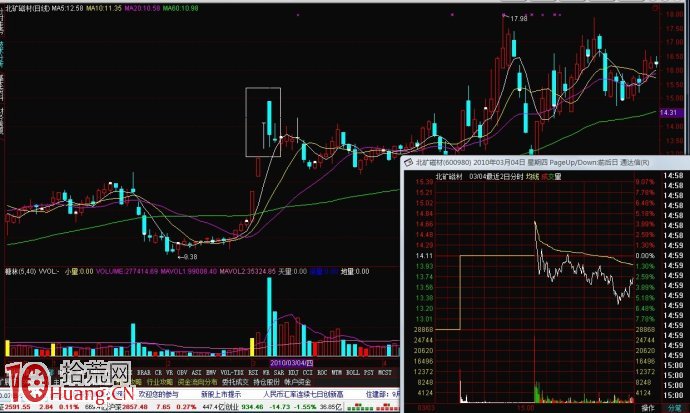Select the BRAR indicator tab

[x=143, y=373]
